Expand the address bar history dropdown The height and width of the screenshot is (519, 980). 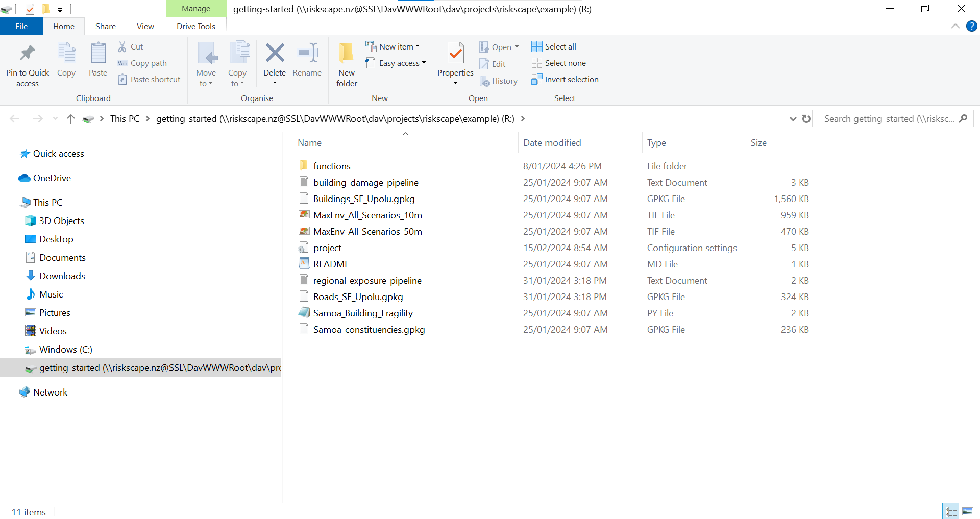793,119
